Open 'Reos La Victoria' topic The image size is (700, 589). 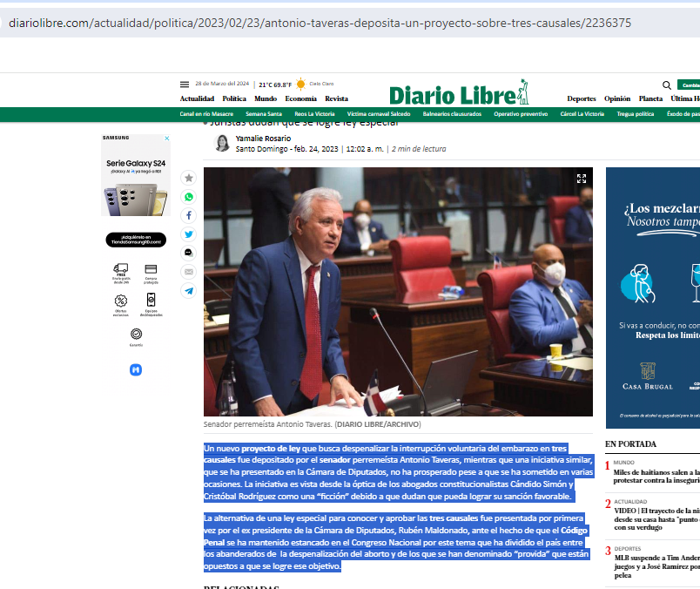click(x=314, y=114)
